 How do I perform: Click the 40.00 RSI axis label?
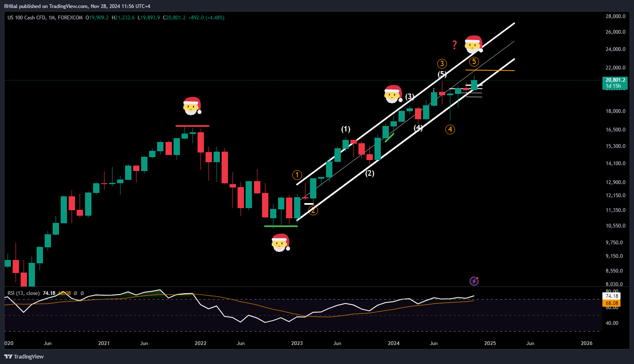(612, 323)
